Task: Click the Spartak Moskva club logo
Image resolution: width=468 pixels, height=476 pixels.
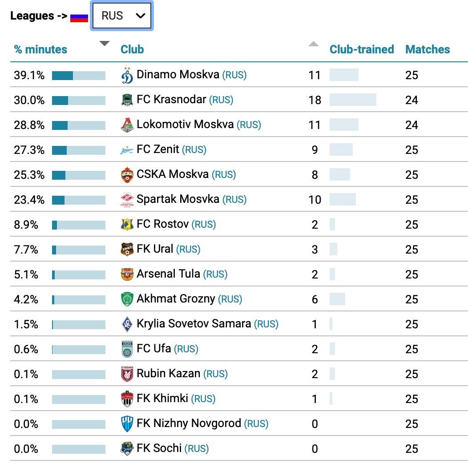Action: tap(127, 200)
